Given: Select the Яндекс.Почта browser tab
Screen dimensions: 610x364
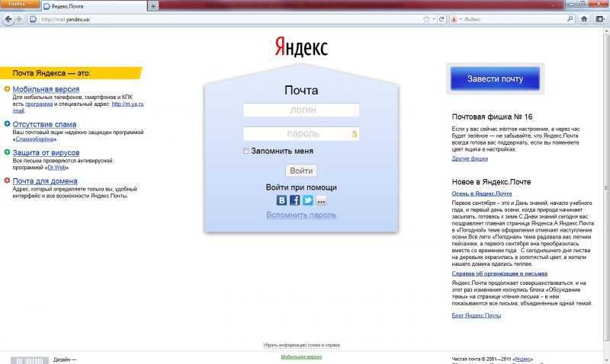Looking at the screenshot, I should point(95,6).
